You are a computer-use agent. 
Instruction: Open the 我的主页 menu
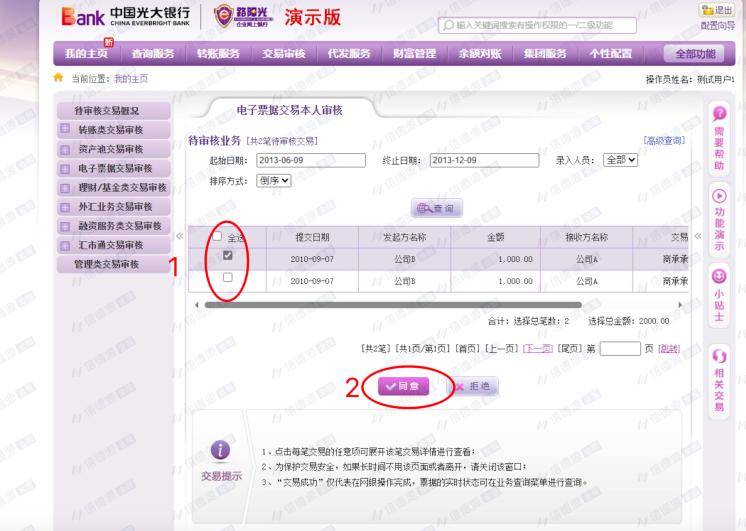tap(87, 54)
